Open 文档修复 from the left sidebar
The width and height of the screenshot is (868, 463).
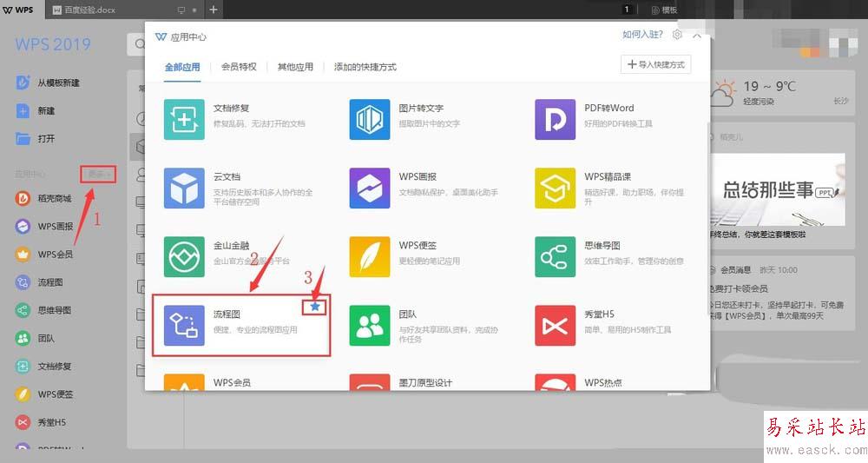(43, 366)
